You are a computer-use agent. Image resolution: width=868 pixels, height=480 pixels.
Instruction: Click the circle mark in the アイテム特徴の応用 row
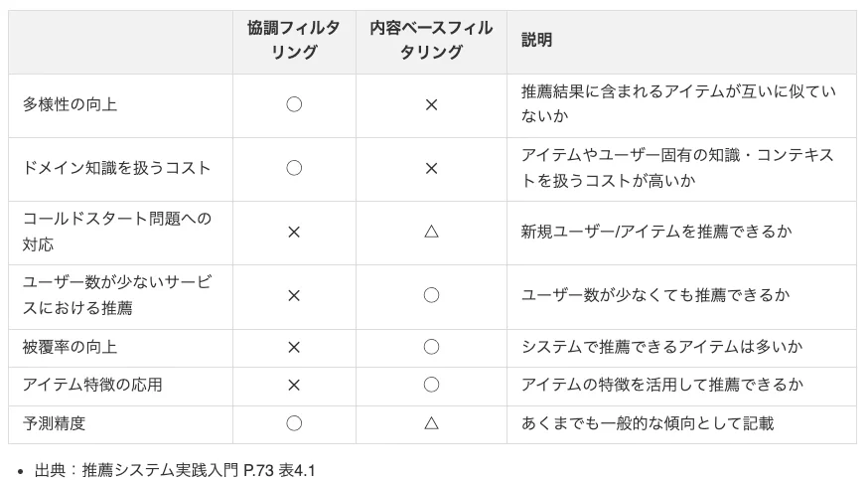coord(431,386)
